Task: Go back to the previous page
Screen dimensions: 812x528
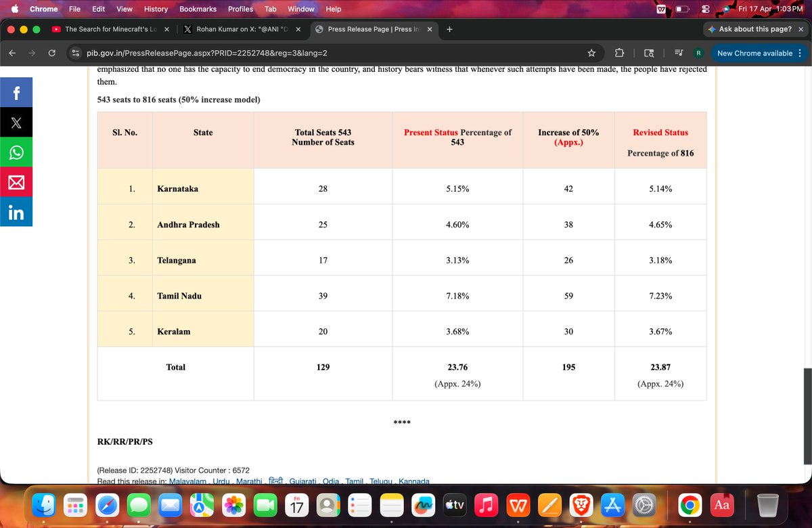Action: pyautogui.click(x=14, y=53)
